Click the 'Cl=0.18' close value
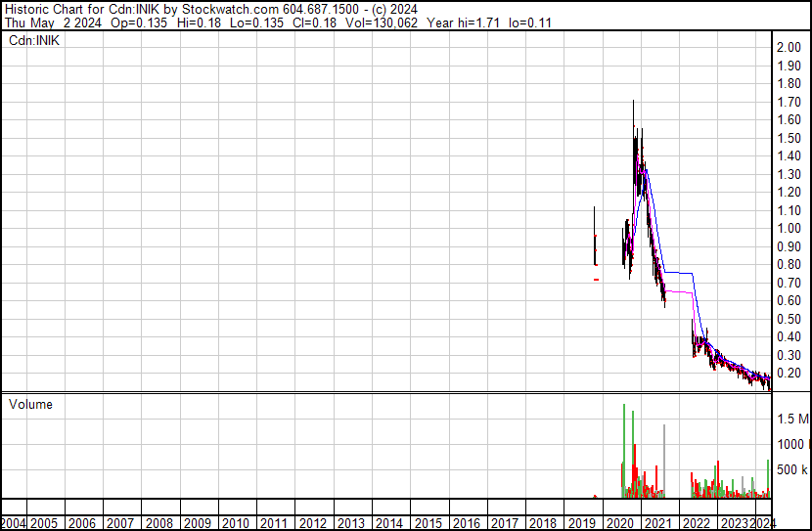Screen dimensions: 812x531 [314, 22]
